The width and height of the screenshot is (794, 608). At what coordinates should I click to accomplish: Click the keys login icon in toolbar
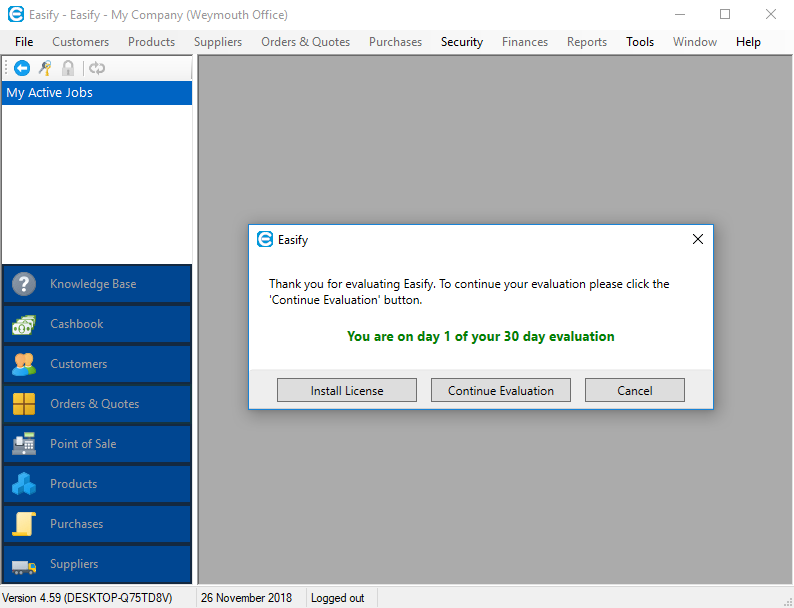(45, 68)
